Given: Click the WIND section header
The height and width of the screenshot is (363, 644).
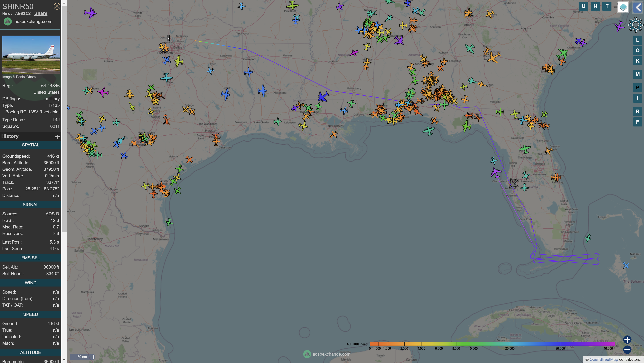Looking at the screenshot, I should point(31,283).
